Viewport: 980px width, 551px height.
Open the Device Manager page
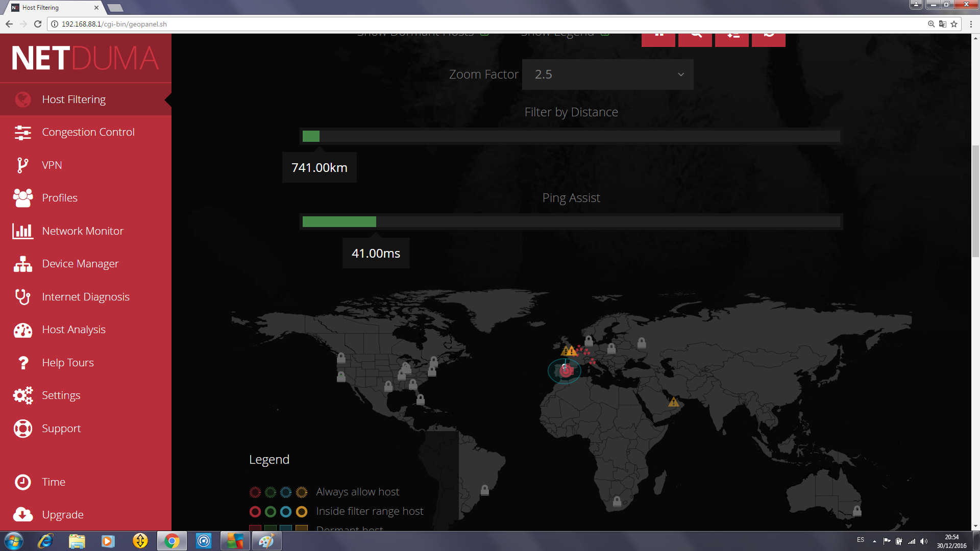pos(80,264)
